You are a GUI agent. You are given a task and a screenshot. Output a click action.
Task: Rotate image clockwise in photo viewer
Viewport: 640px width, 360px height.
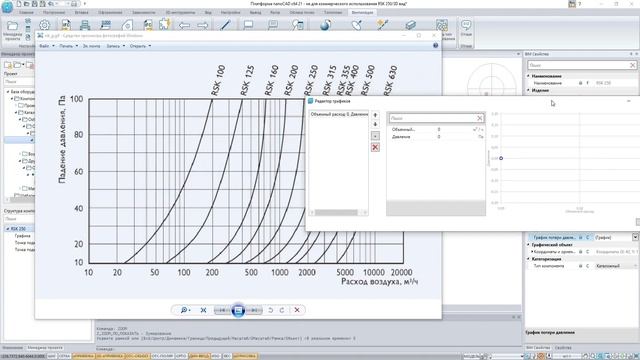click(282, 310)
